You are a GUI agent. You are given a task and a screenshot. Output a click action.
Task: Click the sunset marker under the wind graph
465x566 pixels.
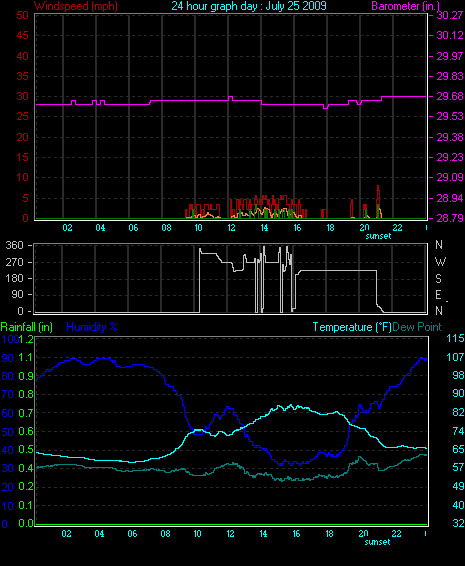(378, 236)
